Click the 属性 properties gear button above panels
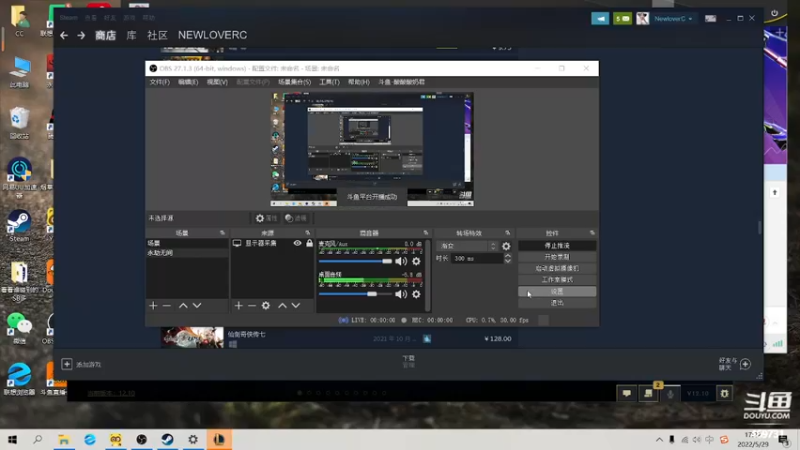The height and width of the screenshot is (450, 800). (266, 218)
